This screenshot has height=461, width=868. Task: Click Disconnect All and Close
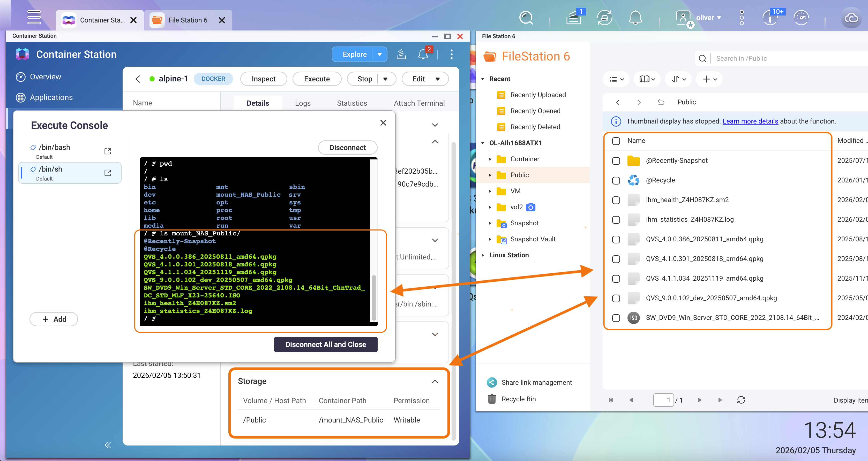click(325, 344)
